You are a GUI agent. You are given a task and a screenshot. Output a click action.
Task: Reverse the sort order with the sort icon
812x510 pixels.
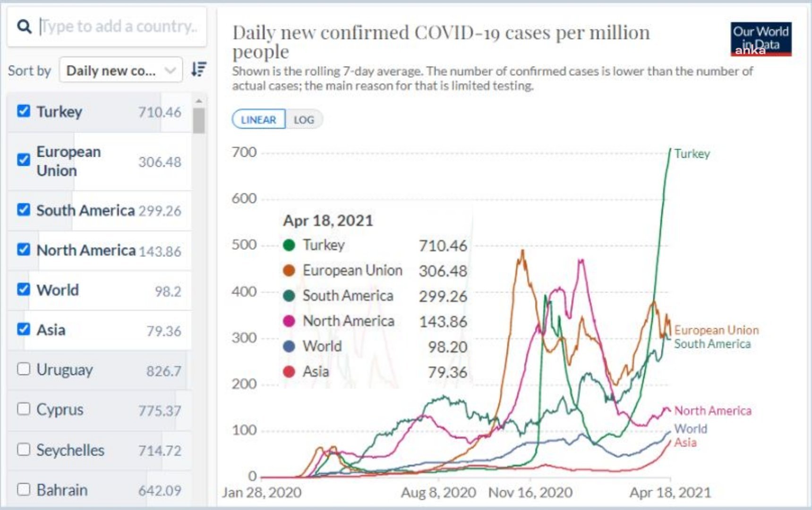pyautogui.click(x=199, y=69)
